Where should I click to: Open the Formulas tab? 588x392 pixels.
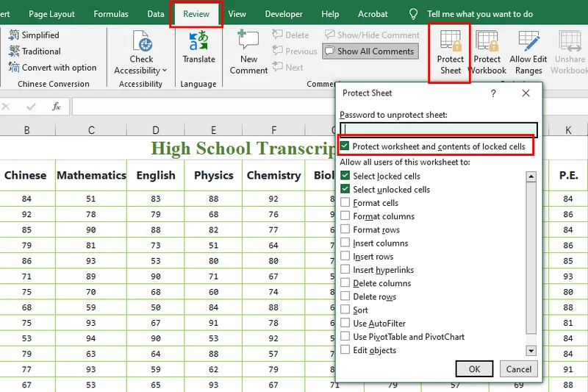click(x=111, y=14)
